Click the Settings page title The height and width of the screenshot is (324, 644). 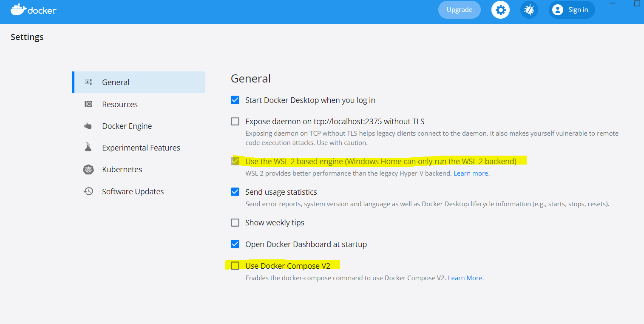(27, 37)
